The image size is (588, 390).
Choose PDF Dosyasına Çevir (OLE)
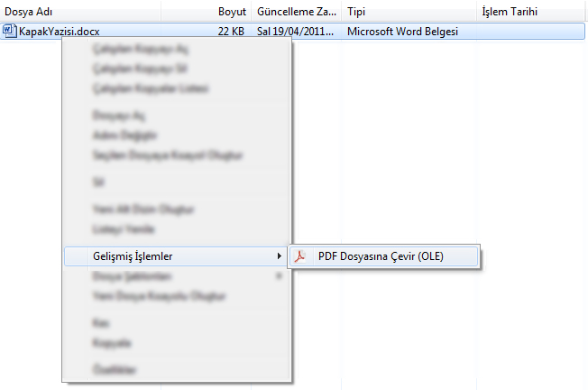click(x=383, y=256)
